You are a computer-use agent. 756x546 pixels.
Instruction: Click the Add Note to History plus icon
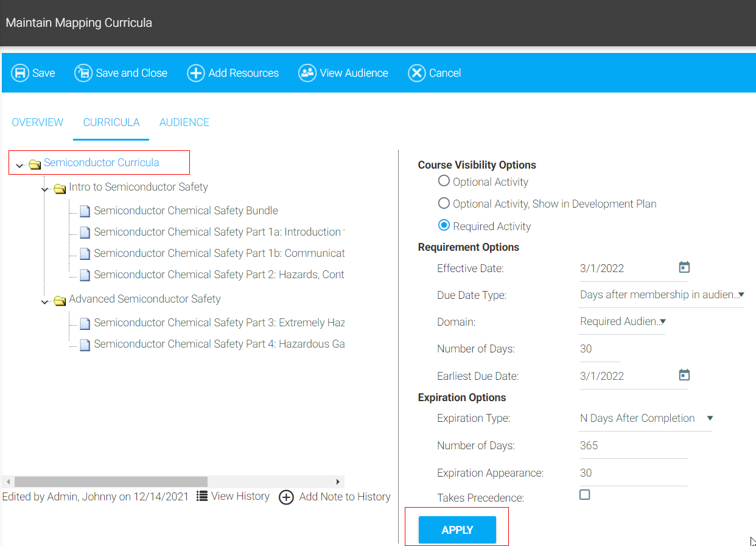point(286,497)
